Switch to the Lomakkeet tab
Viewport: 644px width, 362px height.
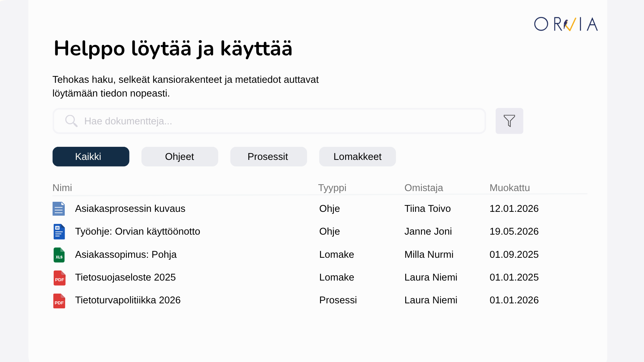pyautogui.click(x=358, y=157)
